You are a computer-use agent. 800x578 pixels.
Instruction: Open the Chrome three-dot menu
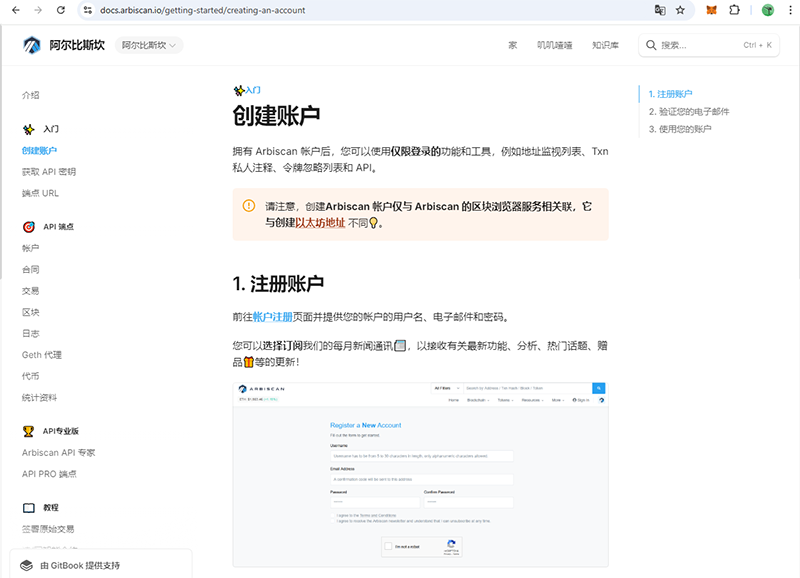[x=789, y=10]
